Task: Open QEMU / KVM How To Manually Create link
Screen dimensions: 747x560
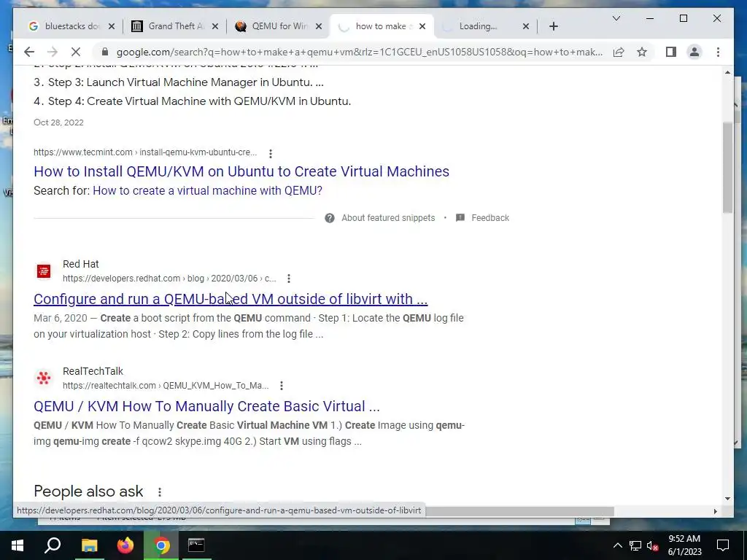Action: tap(206, 406)
